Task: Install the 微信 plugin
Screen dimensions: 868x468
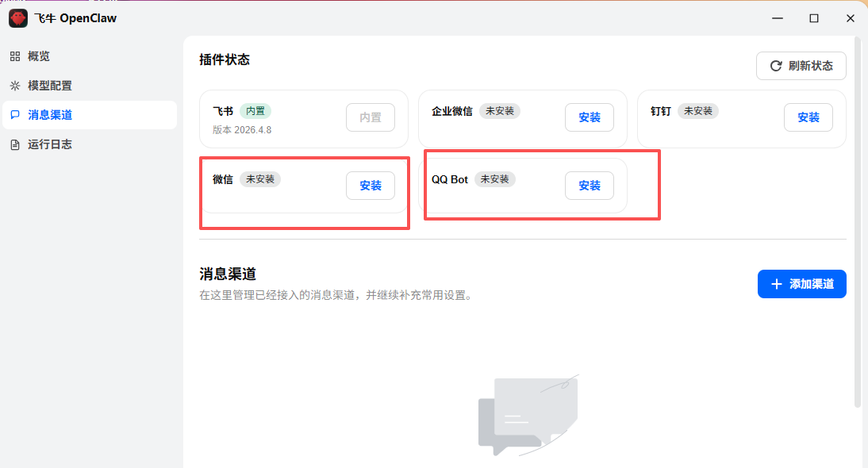Action: coord(371,186)
